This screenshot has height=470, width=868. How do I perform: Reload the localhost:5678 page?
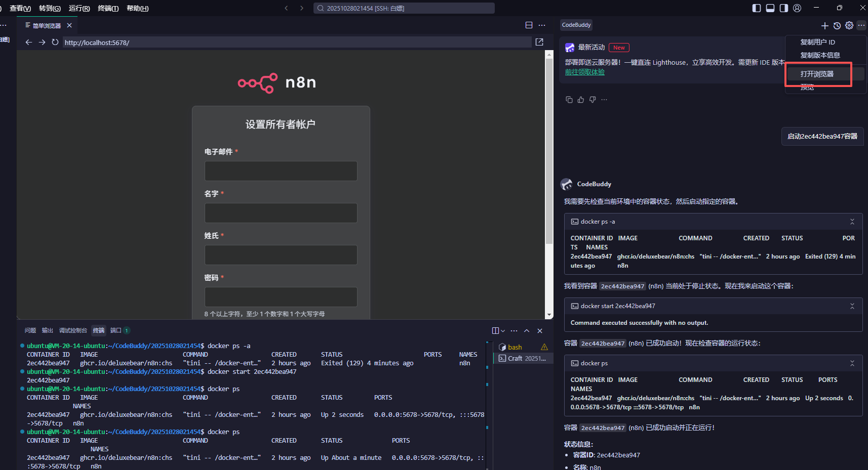[55, 42]
